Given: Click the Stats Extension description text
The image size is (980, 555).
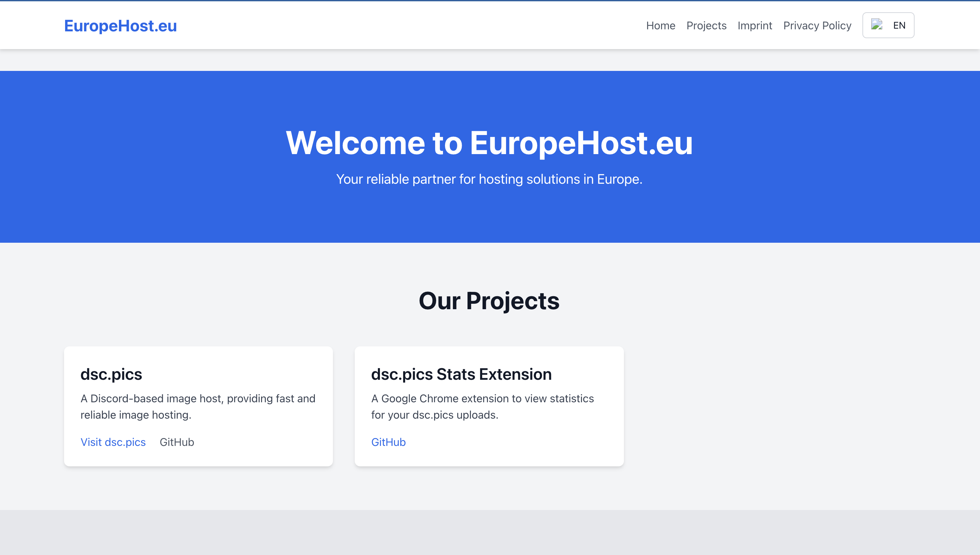Looking at the screenshot, I should click(x=482, y=406).
